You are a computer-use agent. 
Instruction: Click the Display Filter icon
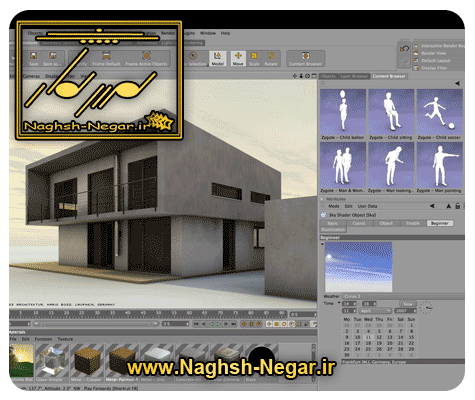pos(416,68)
